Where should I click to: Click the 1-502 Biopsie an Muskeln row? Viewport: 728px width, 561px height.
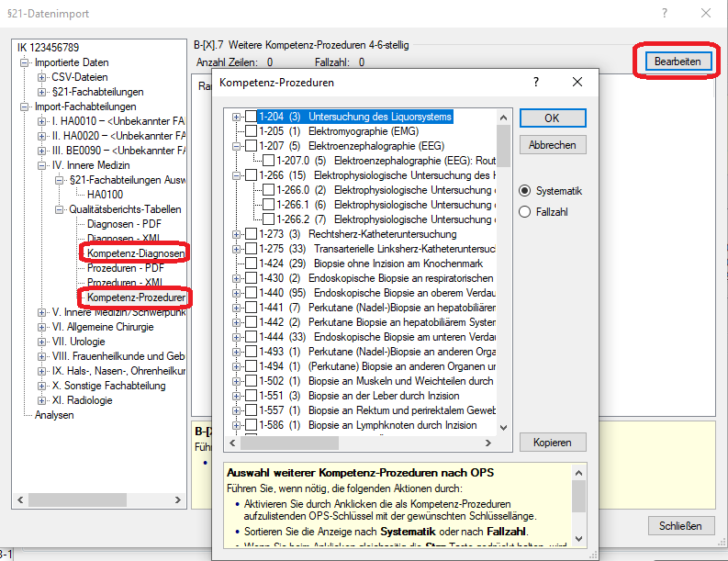pyautogui.click(x=376, y=381)
